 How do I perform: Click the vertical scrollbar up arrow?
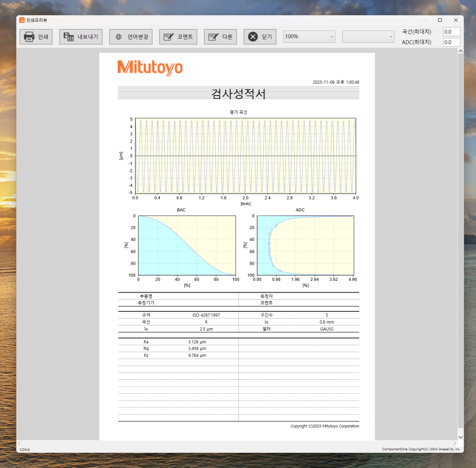(x=461, y=51)
